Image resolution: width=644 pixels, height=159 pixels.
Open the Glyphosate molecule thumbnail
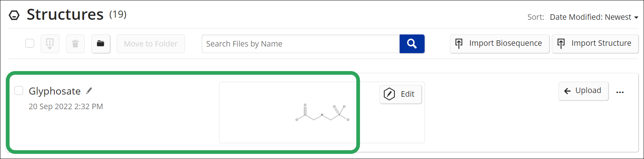pos(322,112)
